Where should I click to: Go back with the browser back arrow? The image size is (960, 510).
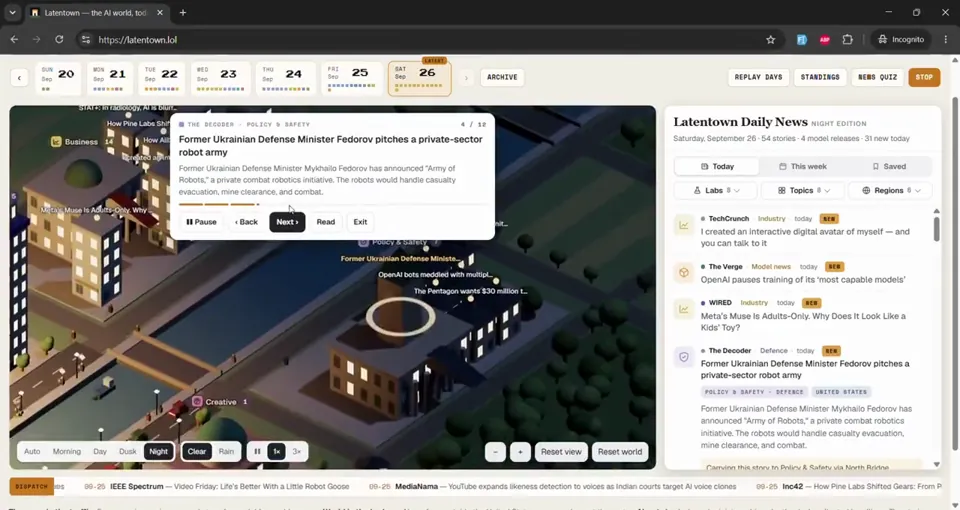(14, 39)
